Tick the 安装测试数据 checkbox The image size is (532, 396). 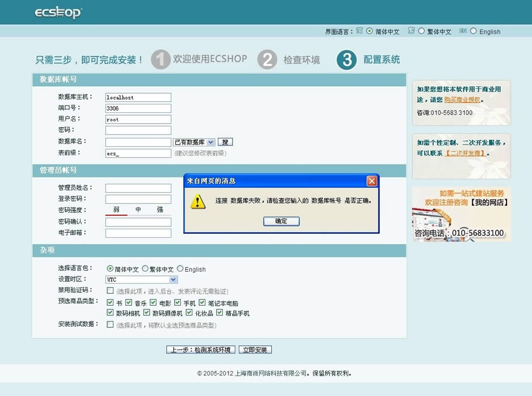tap(110, 325)
